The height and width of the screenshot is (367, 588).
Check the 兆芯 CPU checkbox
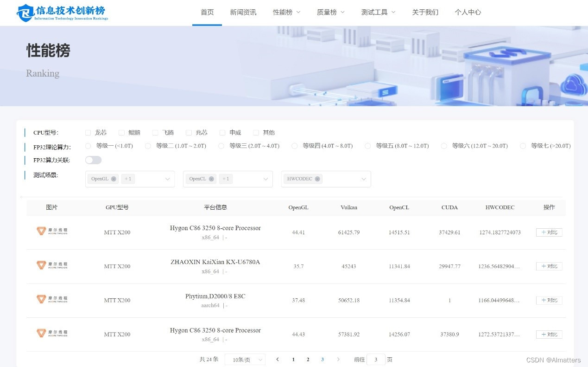click(x=189, y=133)
